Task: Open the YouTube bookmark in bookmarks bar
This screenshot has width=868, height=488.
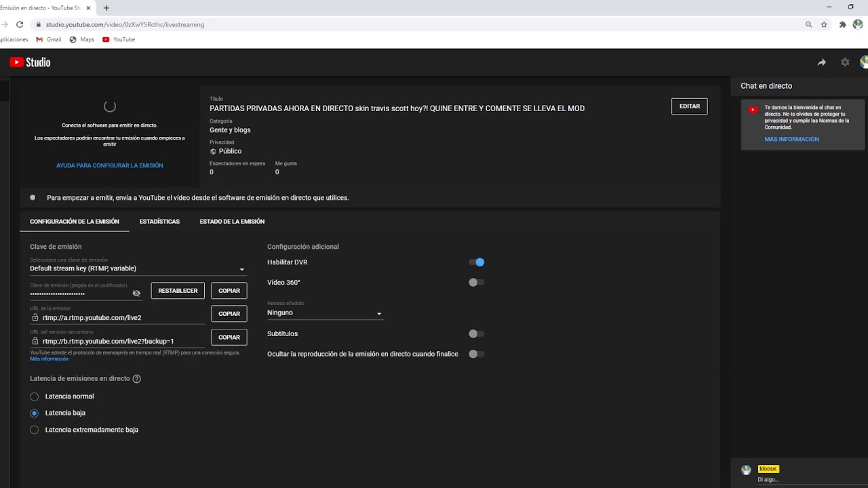Action: click(119, 39)
